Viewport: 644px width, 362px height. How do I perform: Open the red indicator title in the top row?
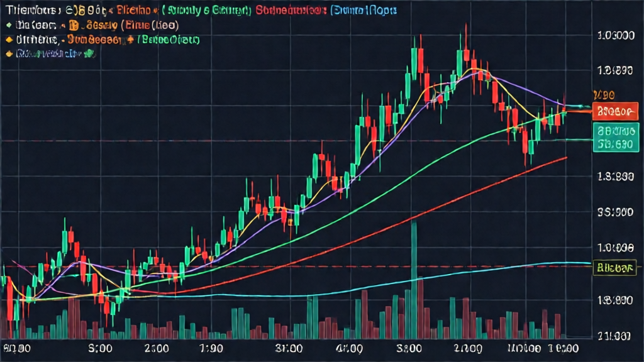tap(294, 11)
